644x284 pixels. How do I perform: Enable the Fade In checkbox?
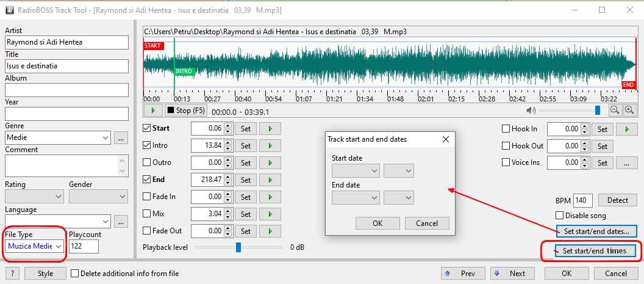tap(146, 197)
